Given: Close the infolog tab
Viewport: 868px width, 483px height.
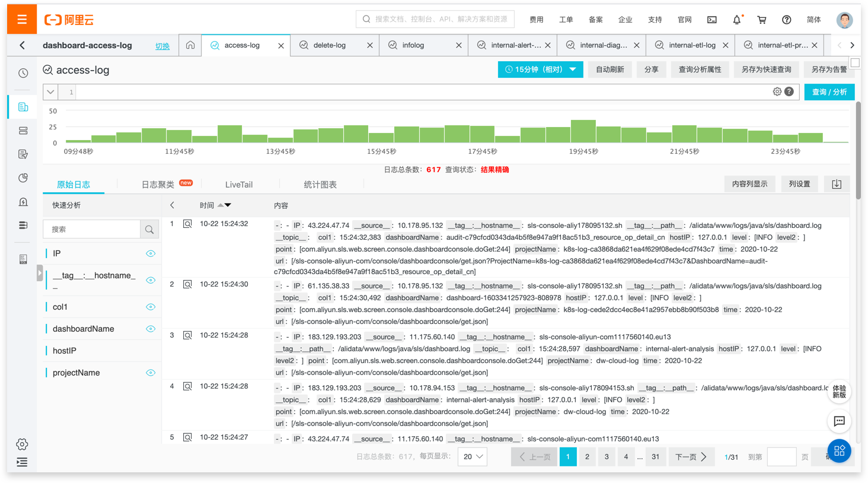Looking at the screenshot, I should [x=459, y=45].
